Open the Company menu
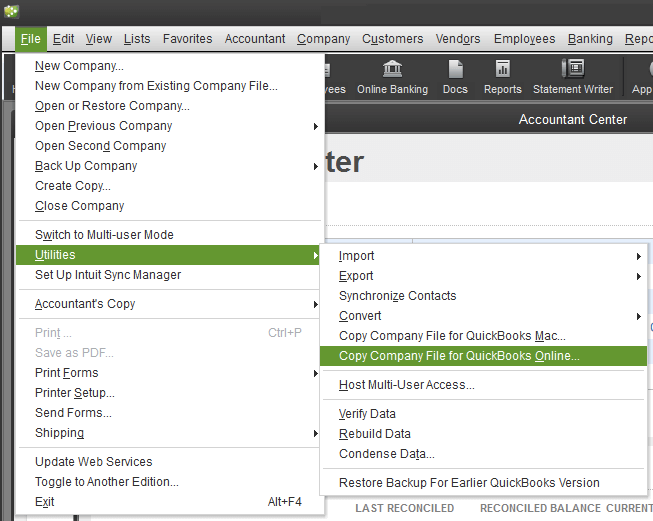Image resolution: width=653 pixels, height=521 pixels. pyautogui.click(x=324, y=39)
